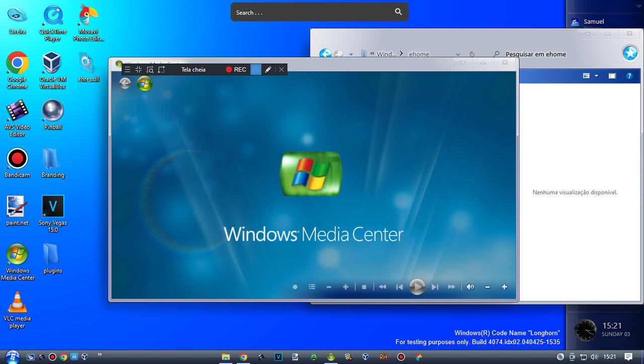Click the Bandicam collapse-to-center arrows icon
This screenshot has height=364, width=644.
(139, 69)
